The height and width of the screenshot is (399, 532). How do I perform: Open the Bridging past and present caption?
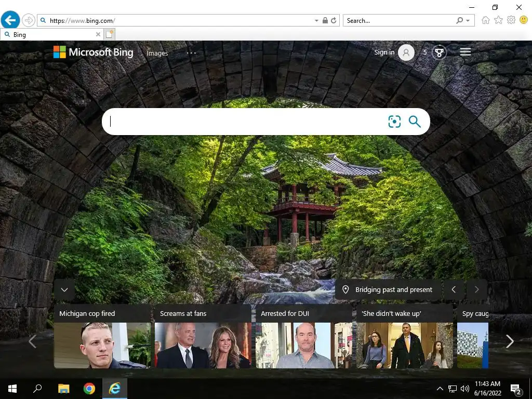(394, 289)
